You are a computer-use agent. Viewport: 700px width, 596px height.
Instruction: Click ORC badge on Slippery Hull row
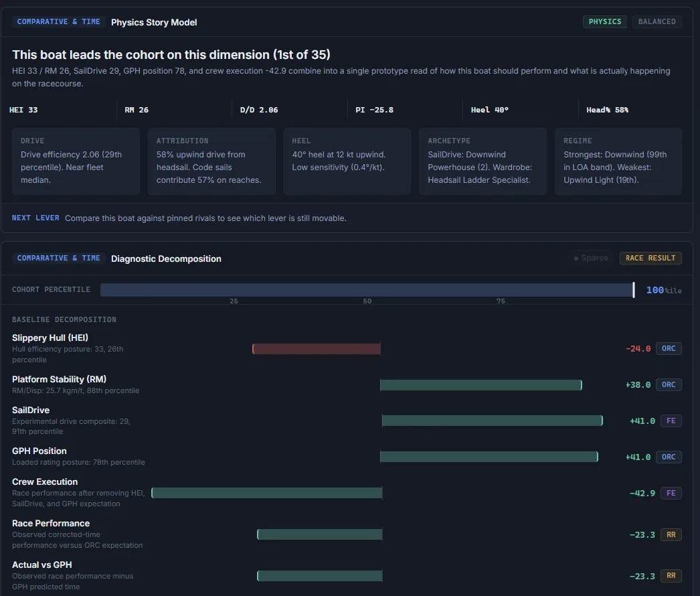click(669, 348)
